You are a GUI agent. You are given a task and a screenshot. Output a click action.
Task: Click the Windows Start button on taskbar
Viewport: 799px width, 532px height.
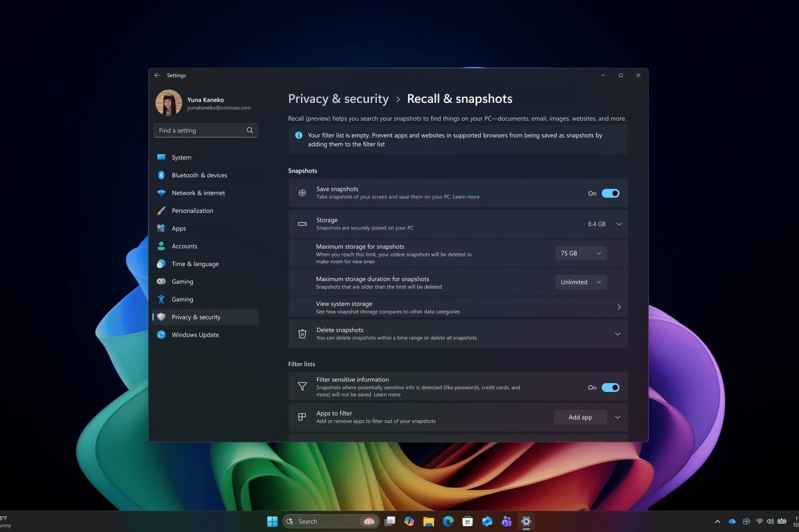coord(272,521)
